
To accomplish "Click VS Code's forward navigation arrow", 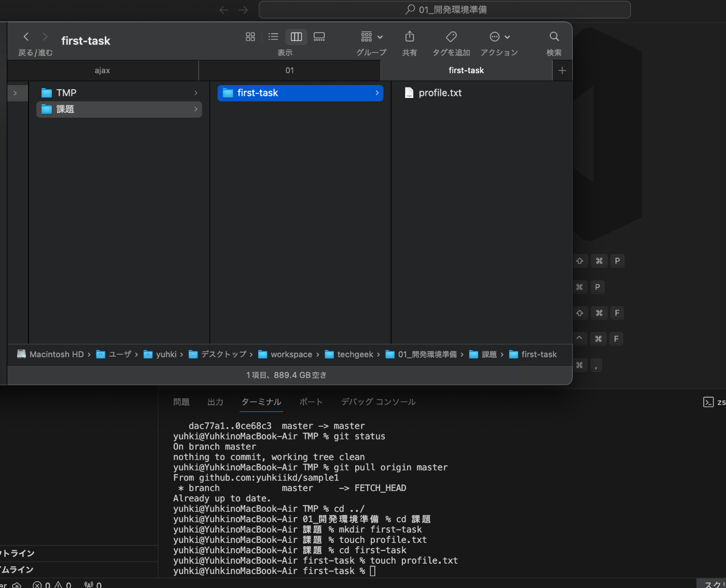I will (x=243, y=9).
